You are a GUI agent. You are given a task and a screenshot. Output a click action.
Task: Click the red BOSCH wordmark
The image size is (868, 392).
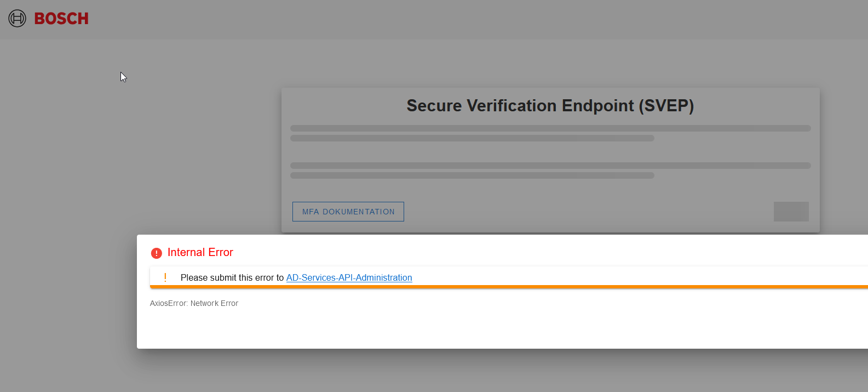point(61,19)
